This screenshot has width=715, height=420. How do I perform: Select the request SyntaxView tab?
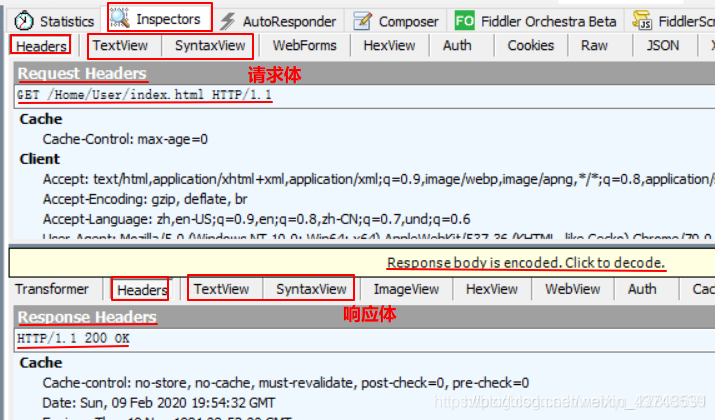point(210,46)
